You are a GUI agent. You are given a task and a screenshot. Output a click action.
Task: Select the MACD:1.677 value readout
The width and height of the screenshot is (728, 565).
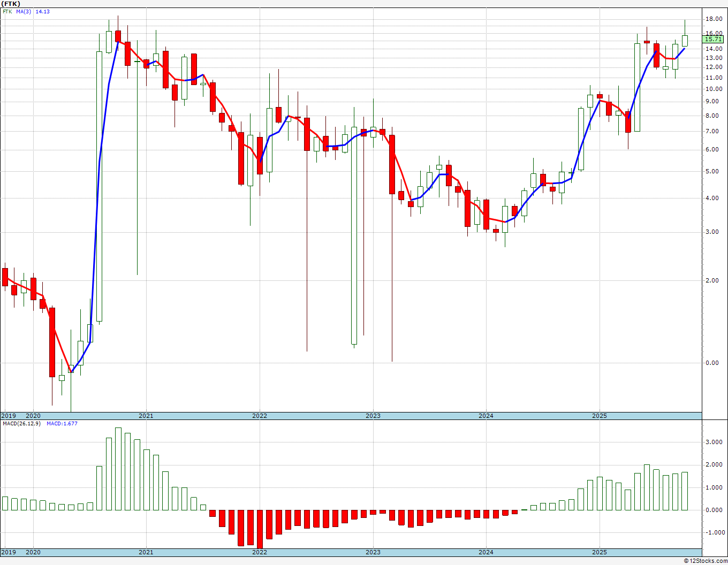coord(62,424)
